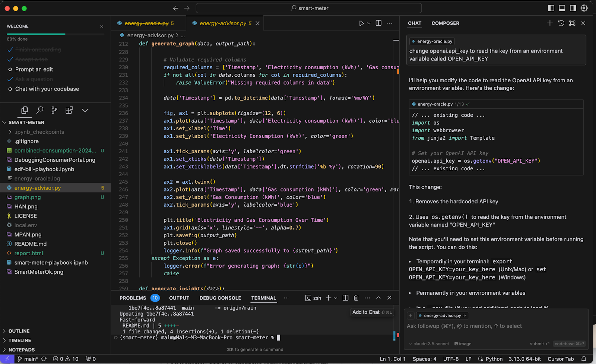596x364 pixels.
Task: Expand the NOTEPADS section
Action: click(x=22, y=349)
